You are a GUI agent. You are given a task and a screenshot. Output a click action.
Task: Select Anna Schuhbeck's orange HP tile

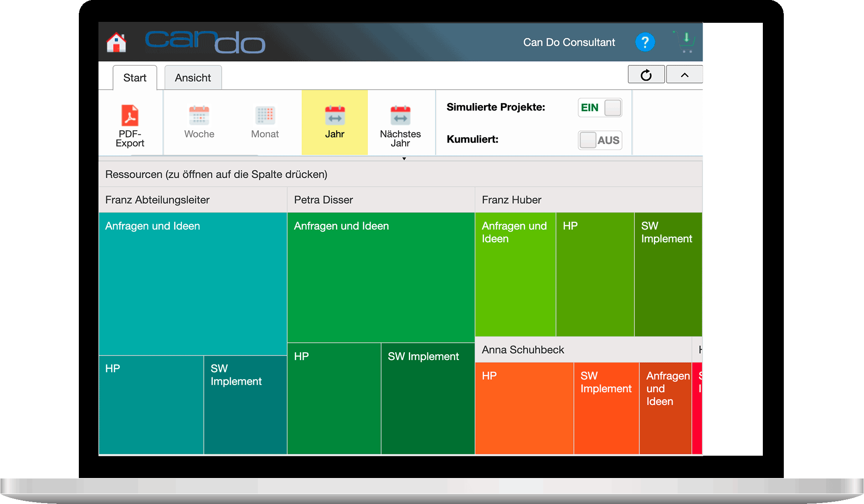pyautogui.click(x=525, y=408)
